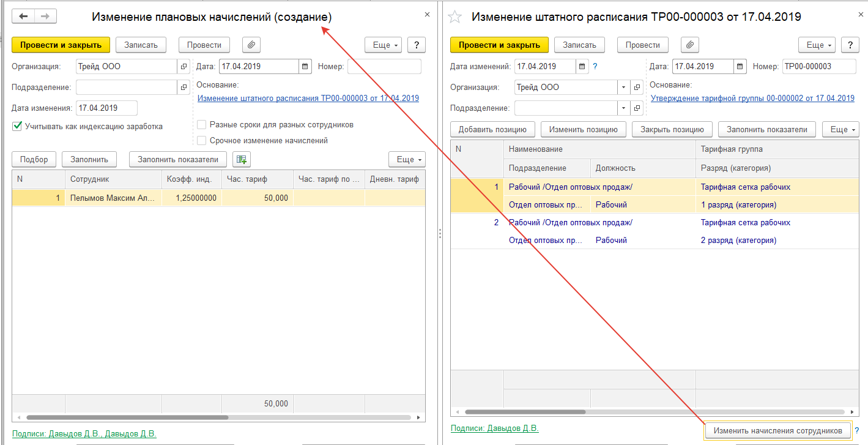Select the 2 разряд (категория) cell

(x=777, y=240)
